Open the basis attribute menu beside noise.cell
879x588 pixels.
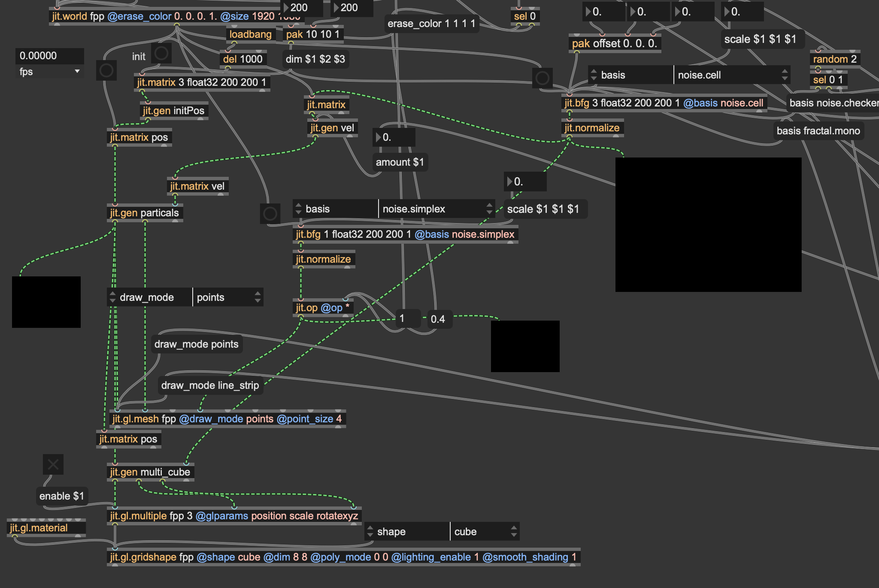pos(631,75)
